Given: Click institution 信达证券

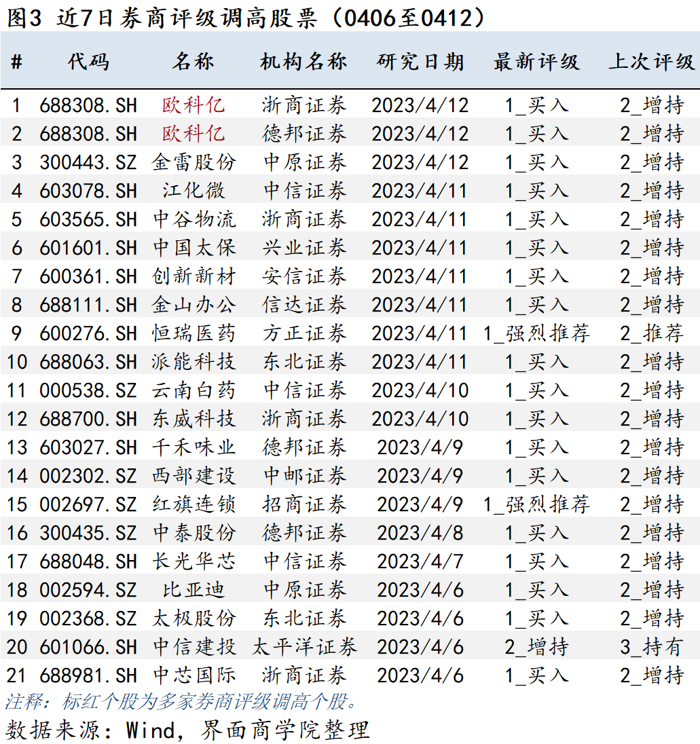Looking at the screenshot, I should pos(303,305).
